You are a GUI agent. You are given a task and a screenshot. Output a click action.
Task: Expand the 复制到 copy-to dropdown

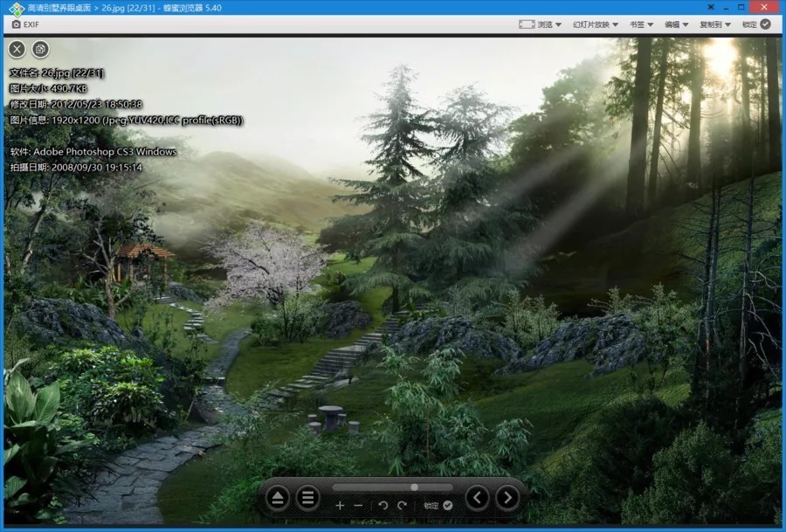[x=714, y=24]
